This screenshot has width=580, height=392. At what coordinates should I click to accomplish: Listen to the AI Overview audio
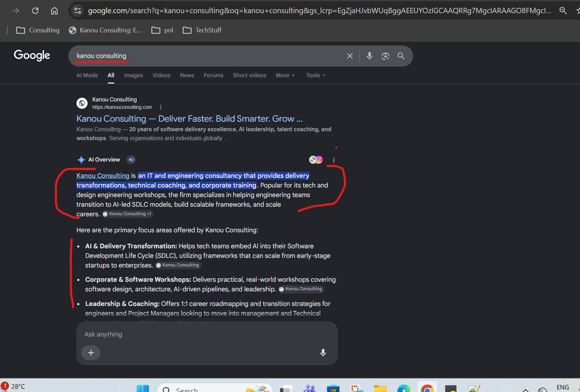pyautogui.click(x=131, y=160)
